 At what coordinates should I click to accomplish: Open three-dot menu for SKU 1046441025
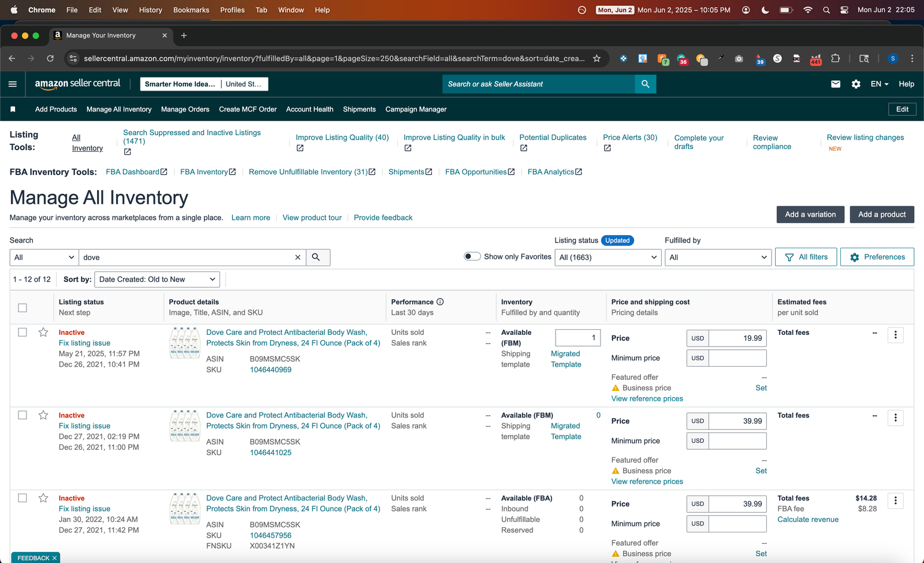(x=896, y=417)
